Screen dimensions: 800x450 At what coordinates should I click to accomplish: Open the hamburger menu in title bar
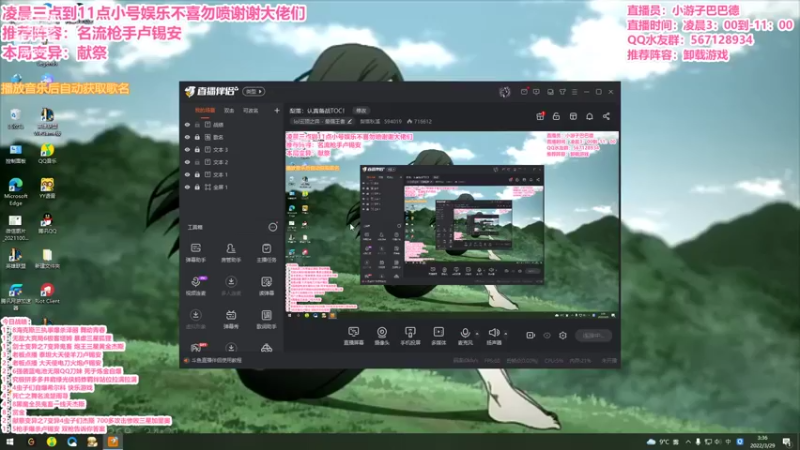point(574,92)
